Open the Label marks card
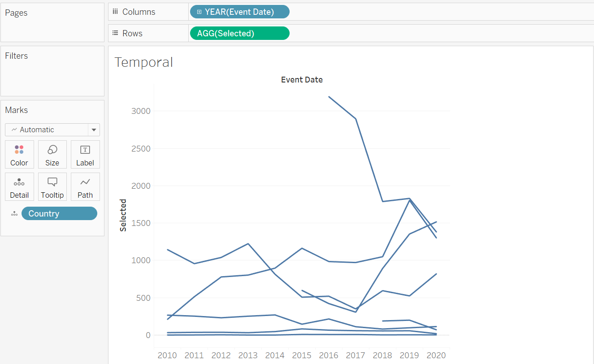594x364 pixels. pos(85,155)
